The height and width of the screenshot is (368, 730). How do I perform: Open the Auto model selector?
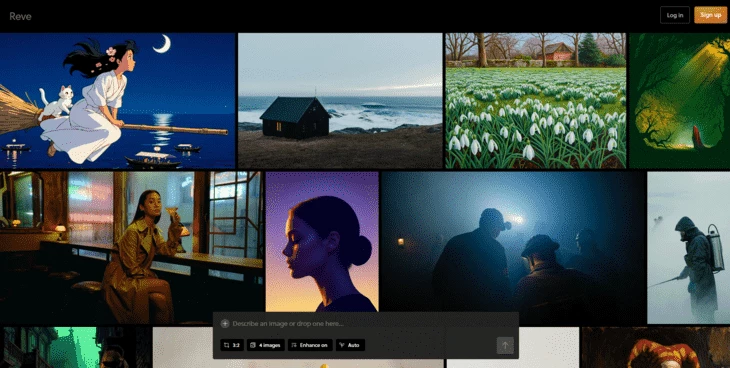point(350,345)
